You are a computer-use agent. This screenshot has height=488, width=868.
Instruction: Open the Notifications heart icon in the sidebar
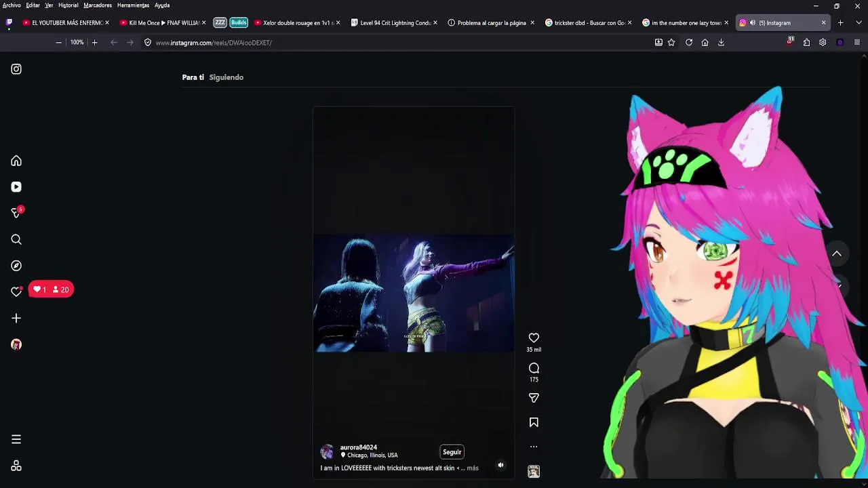pos(16,291)
